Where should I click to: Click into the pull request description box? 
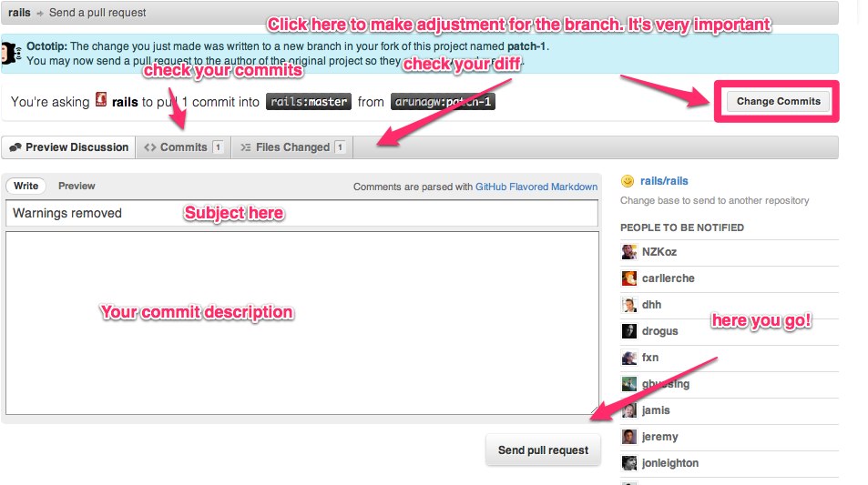[302, 323]
